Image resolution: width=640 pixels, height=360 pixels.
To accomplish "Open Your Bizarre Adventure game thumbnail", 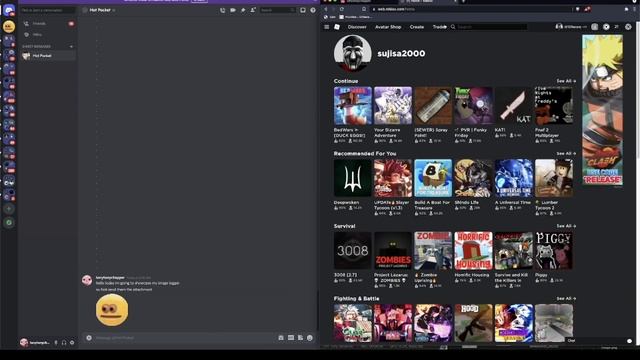I will 393,106.
